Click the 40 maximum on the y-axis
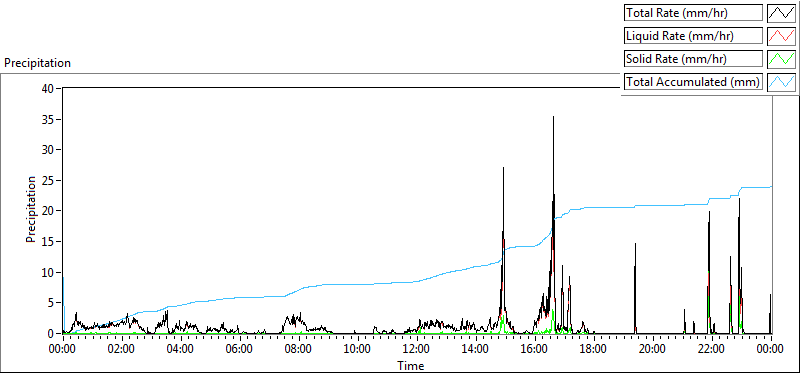 point(49,88)
